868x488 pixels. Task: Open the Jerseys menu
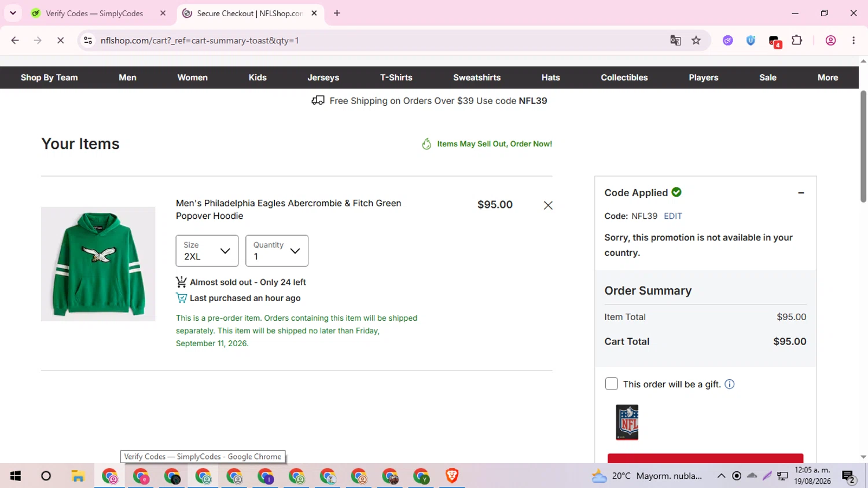click(323, 78)
